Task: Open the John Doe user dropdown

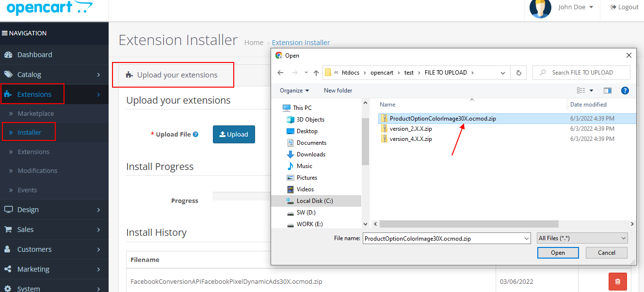Action: coord(576,7)
